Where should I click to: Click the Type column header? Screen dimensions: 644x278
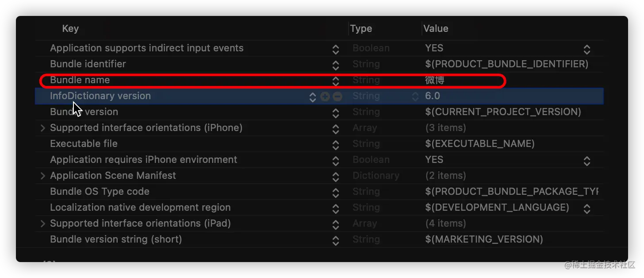pos(361,29)
